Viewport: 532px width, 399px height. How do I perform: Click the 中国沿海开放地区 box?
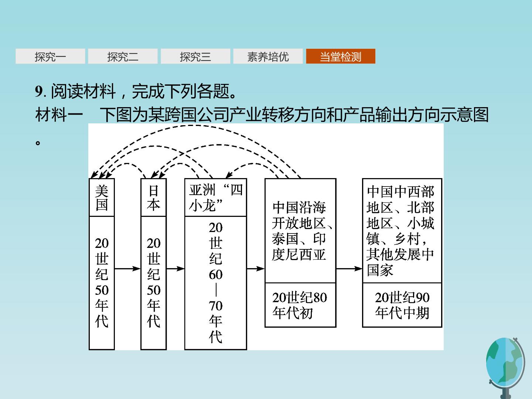[x=300, y=231]
